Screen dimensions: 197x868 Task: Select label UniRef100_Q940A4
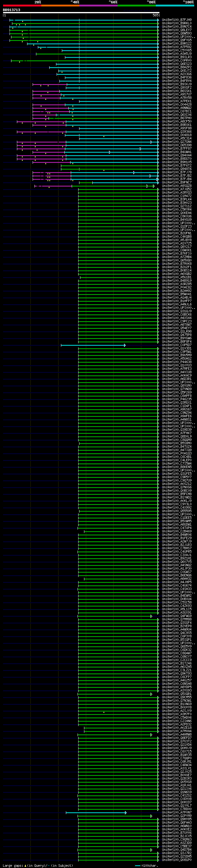(177, 155)
